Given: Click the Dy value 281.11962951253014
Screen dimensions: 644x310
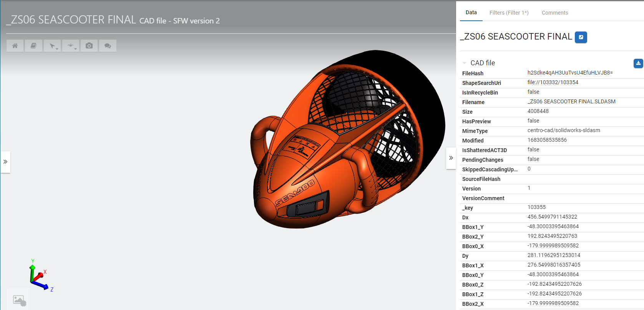Looking at the screenshot, I should pyautogui.click(x=554, y=255).
